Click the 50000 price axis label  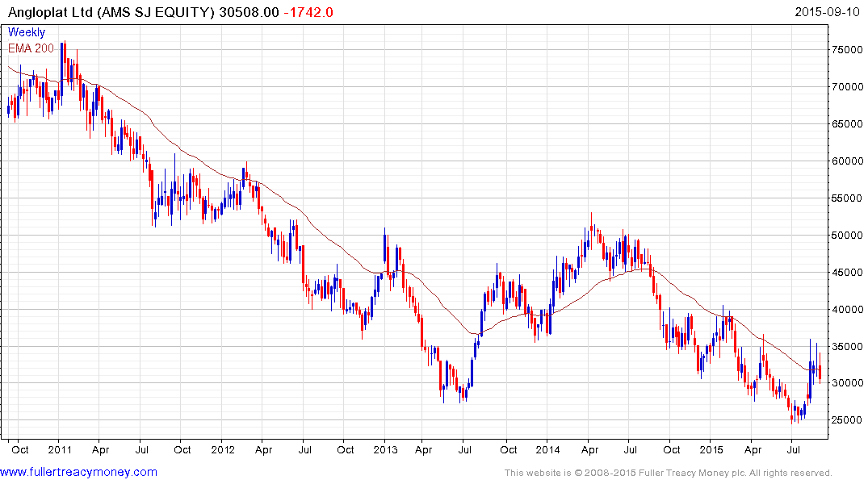pyautogui.click(x=847, y=235)
